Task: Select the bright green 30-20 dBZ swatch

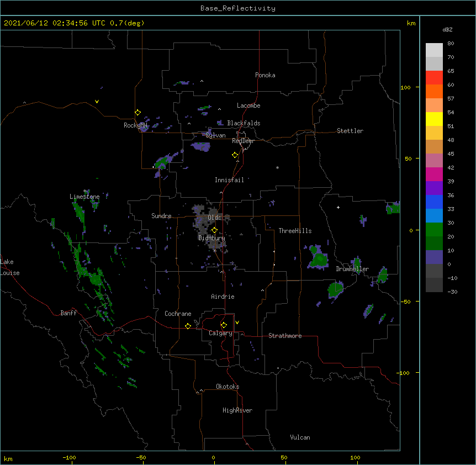Action: click(434, 230)
